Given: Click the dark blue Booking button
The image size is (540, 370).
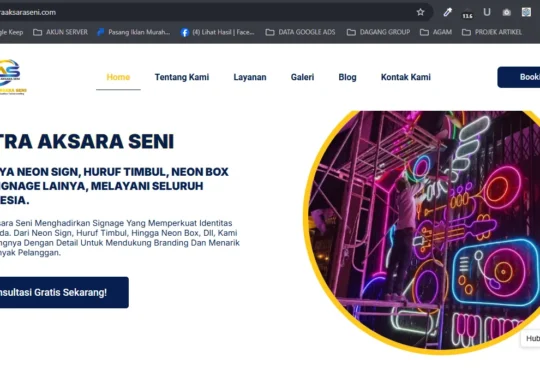Looking at the screenshot, I should [x=519, y=77].
